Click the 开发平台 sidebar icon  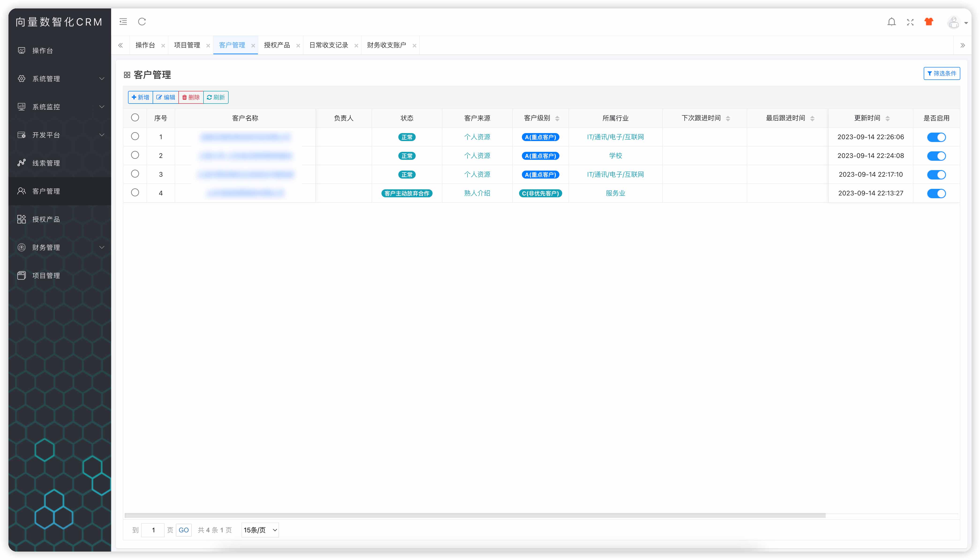(x=22, y=135)
